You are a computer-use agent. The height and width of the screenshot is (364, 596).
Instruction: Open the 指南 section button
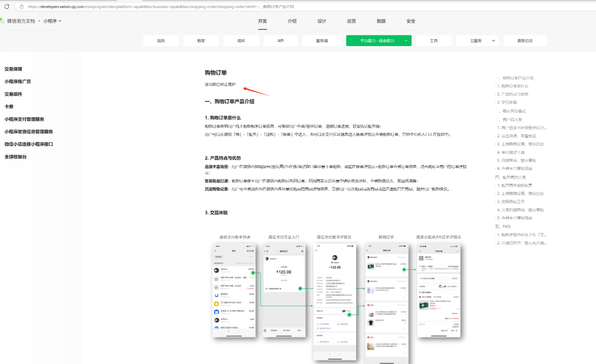click(x=161, y=40)
